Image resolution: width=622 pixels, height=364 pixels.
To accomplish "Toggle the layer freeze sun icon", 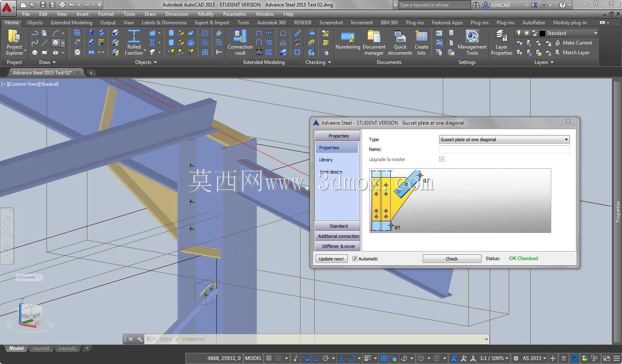I will [527, 33].
